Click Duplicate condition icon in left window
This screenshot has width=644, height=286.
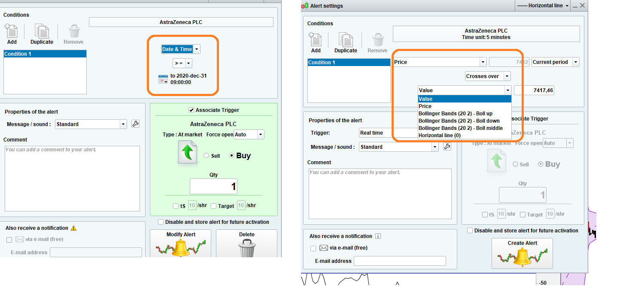(x=42, y=31)
